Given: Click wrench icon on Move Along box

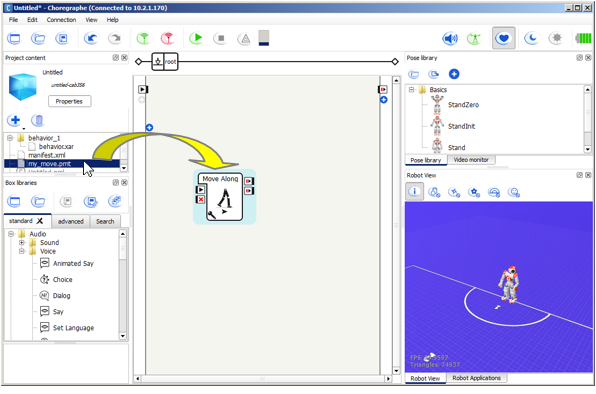Looking at the screenshot, I should pyautogui.click(x=212, y=215).
